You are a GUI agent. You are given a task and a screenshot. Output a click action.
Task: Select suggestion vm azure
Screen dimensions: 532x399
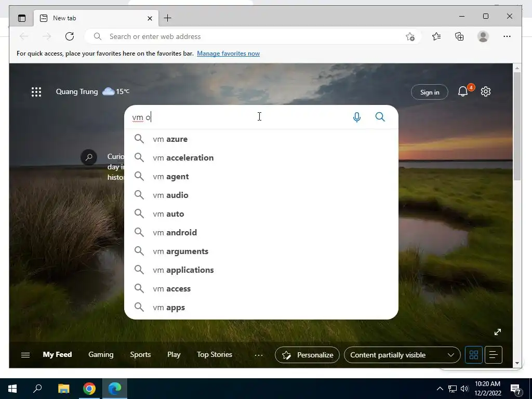tap(261, 139)
